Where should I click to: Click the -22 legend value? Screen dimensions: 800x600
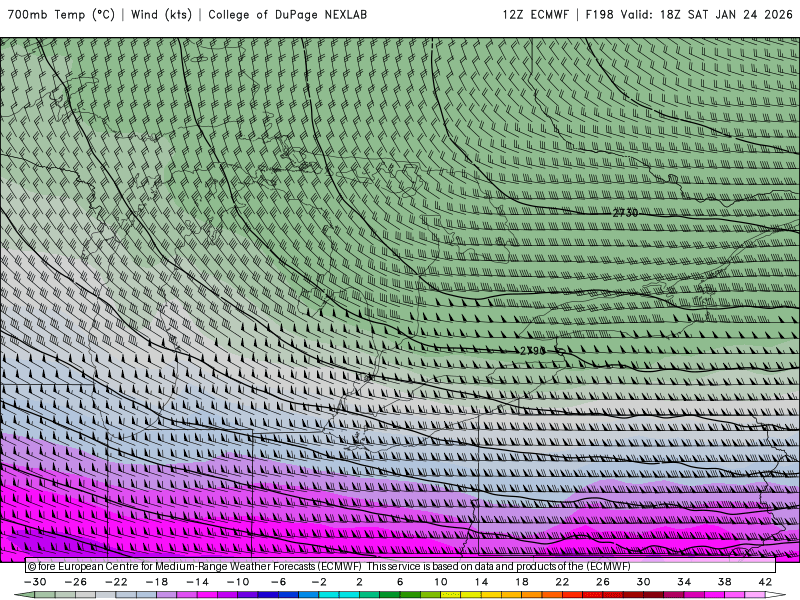116,582
